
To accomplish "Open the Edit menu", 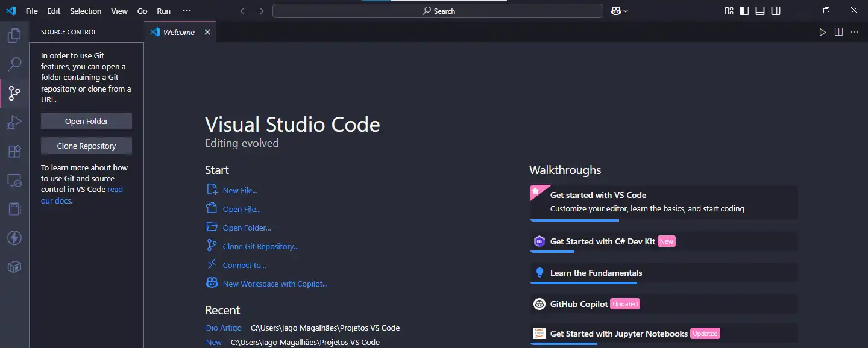I will (54, 11).
